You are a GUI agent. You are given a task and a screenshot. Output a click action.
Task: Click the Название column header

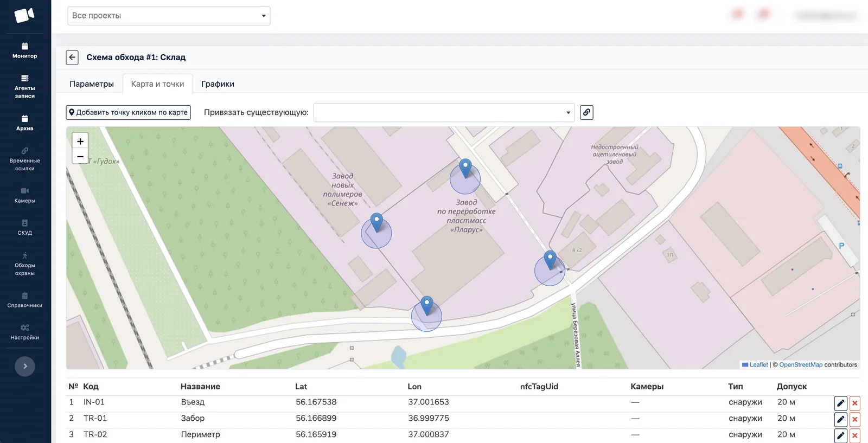tap(200, 387)
